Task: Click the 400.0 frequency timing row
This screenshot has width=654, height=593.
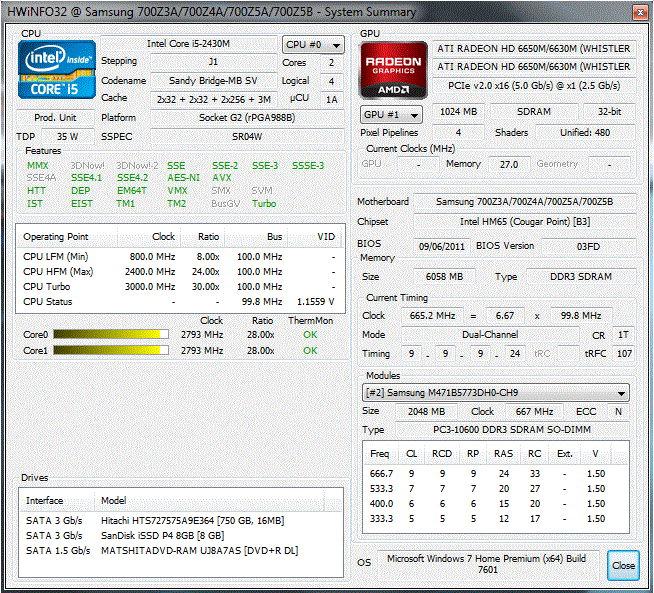Action: click(x=496, y=504)
